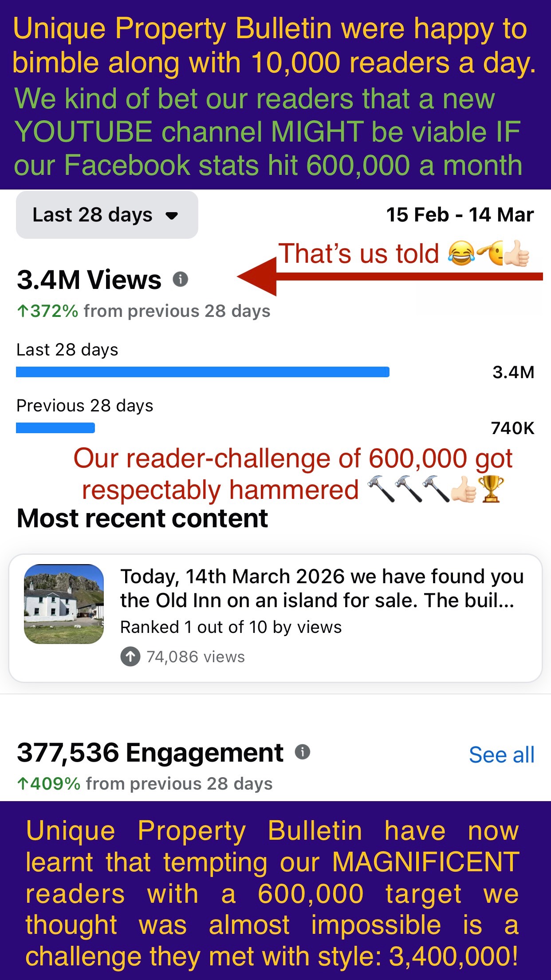This screenshot has height=980, width=551.
Task: Tap the info icon next to 3.4M Views
Action: (180, 280)
